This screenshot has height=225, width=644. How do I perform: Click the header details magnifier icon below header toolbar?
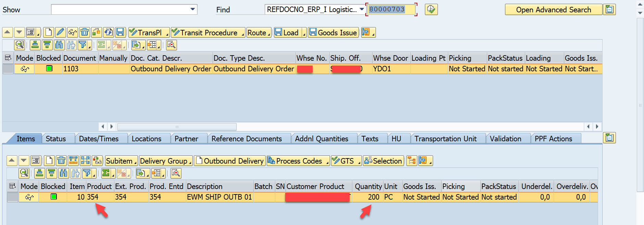point(20,45)
